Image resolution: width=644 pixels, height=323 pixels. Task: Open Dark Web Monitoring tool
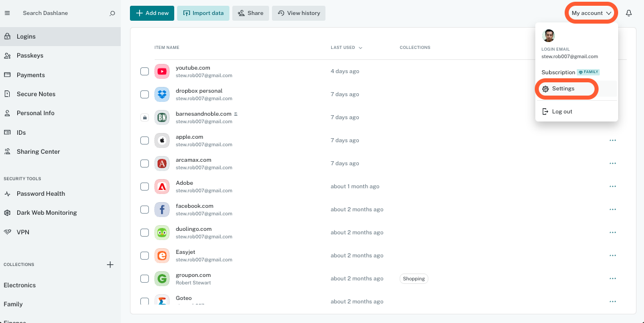60,212
